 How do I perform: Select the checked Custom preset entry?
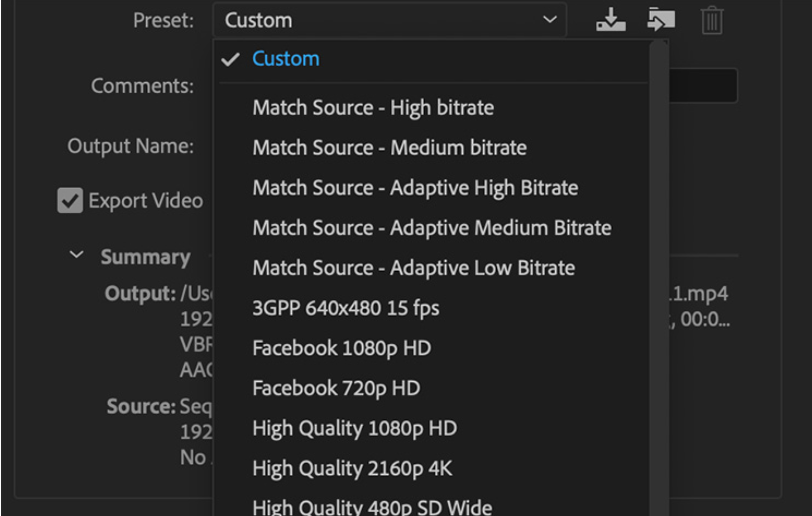coord(285,58)
